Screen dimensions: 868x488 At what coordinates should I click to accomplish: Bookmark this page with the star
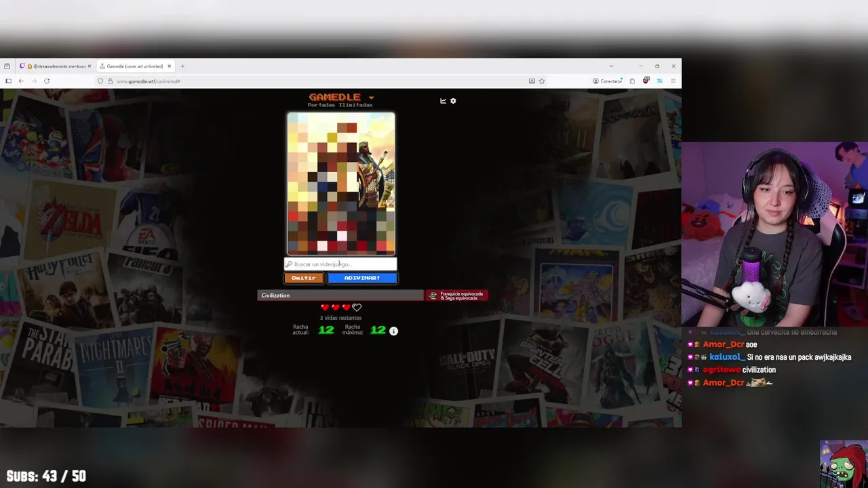click(x=542, y=81)
